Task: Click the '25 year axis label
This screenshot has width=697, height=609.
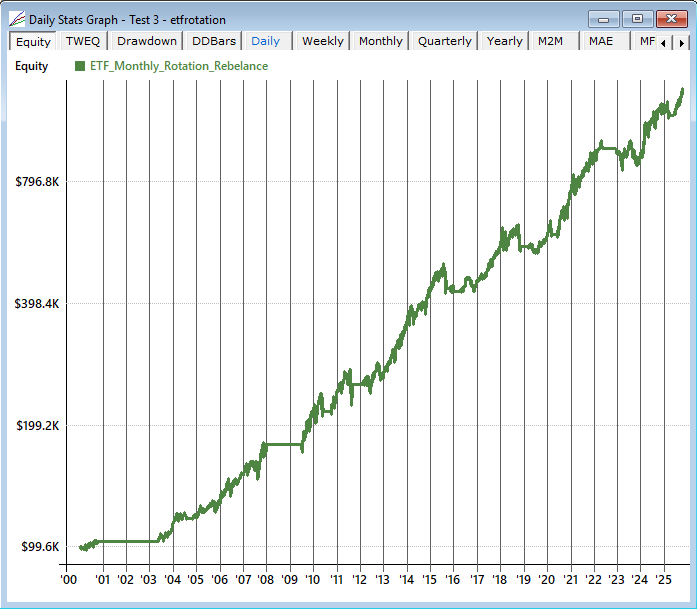Action: (x=663, y=580)
